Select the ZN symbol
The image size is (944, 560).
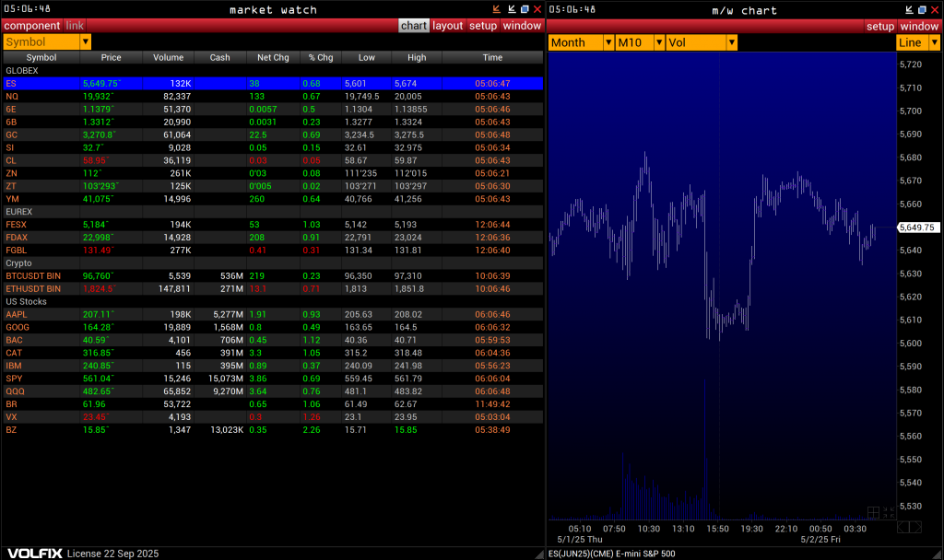11,173
